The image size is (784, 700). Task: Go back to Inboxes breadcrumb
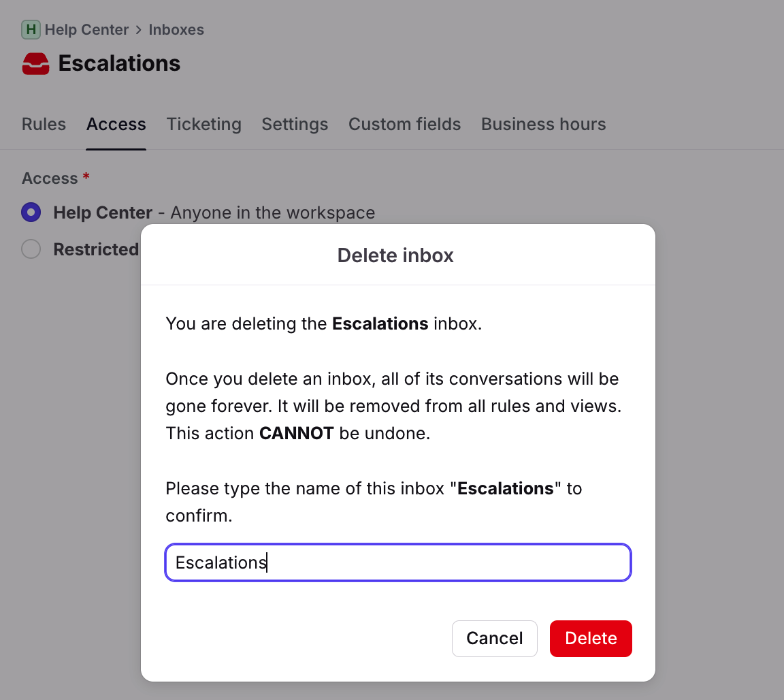[176, 30]
